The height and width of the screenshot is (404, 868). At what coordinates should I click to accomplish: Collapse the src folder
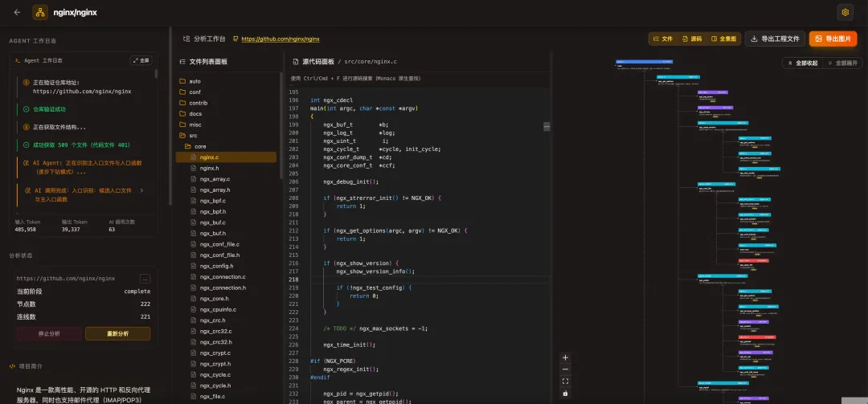226,136
